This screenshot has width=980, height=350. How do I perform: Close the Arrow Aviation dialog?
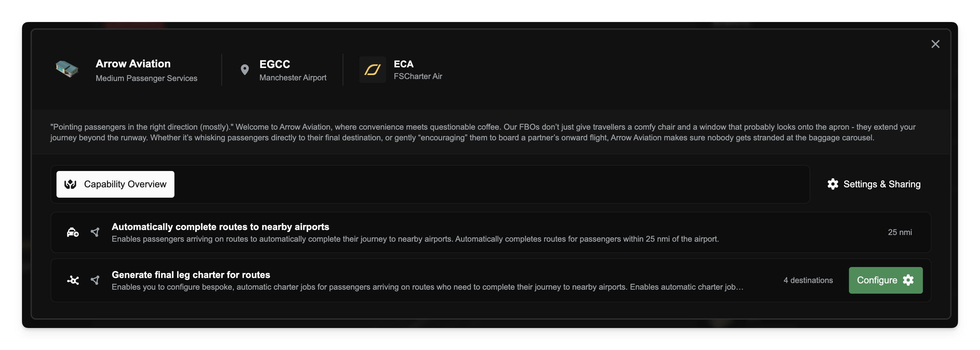(x=935, y=44)
